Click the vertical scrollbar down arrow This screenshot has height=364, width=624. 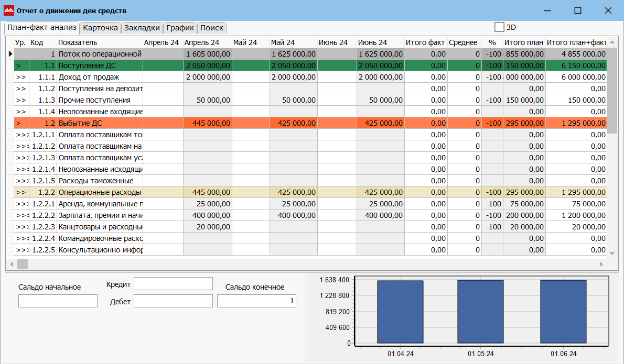pos(611,252)
